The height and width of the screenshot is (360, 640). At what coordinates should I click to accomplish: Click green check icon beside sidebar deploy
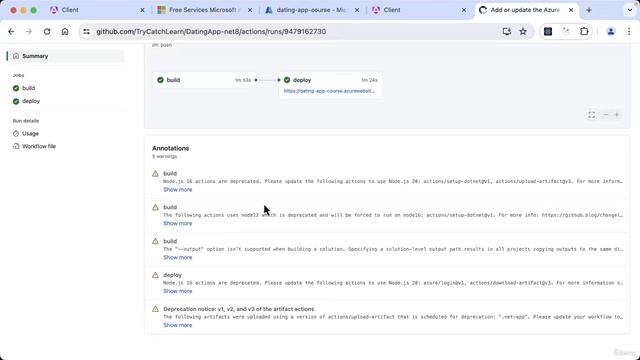pyautogui.click(x=16, y=101)
